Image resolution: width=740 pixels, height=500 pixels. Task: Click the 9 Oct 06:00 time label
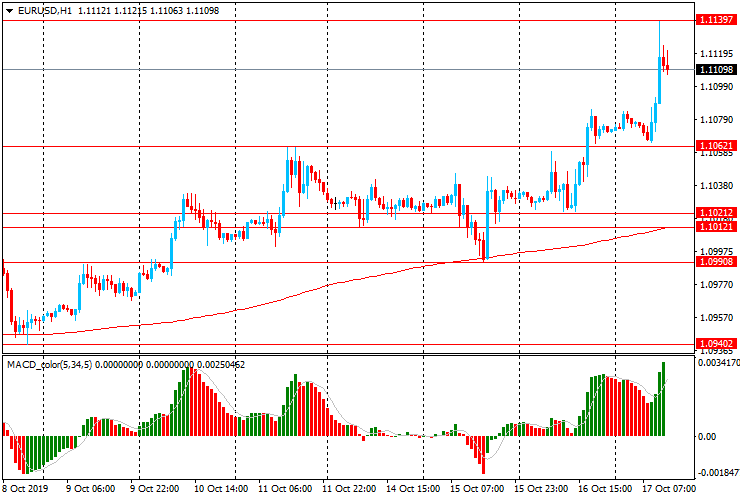point(90,488)
